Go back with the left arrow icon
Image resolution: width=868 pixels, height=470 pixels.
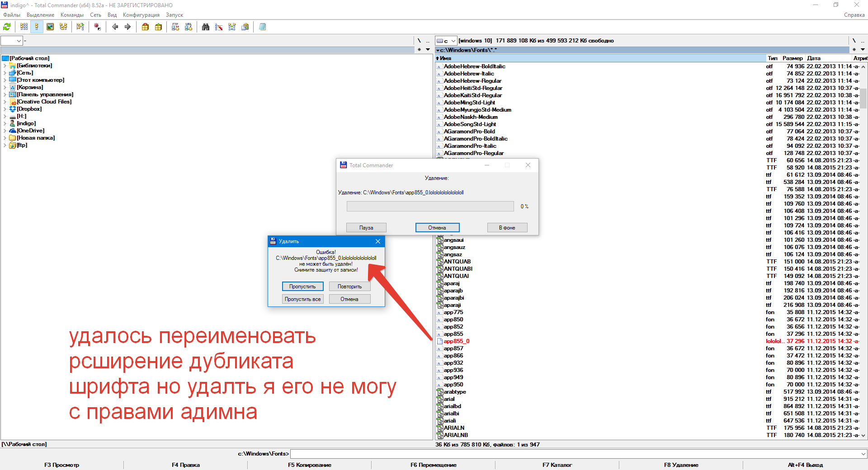coord(115,27)
